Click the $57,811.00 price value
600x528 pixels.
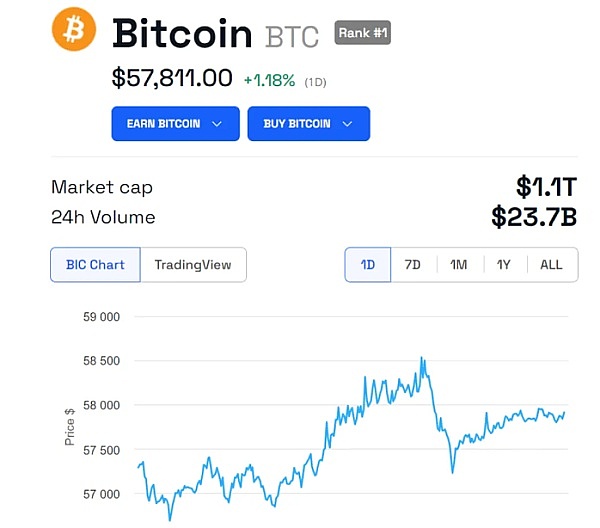(172, 78)
